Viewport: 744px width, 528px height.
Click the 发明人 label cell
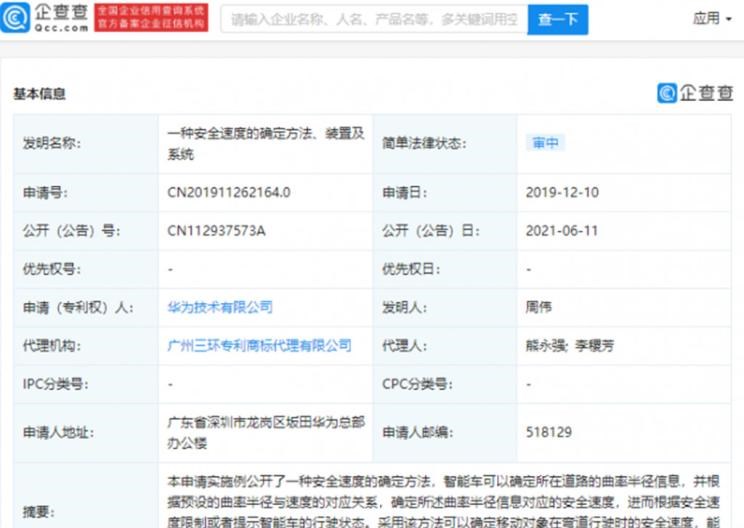click(x=445, y=307)
